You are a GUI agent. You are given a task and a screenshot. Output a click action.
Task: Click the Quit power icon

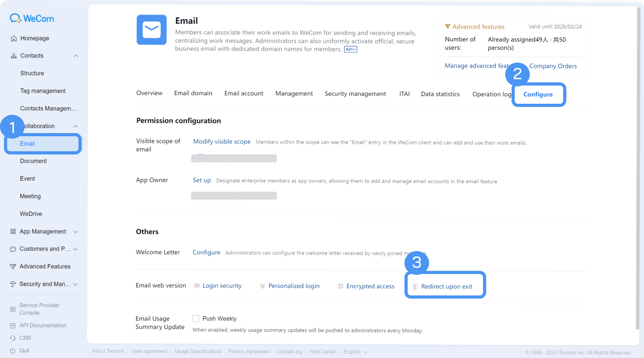coord(13,351)
